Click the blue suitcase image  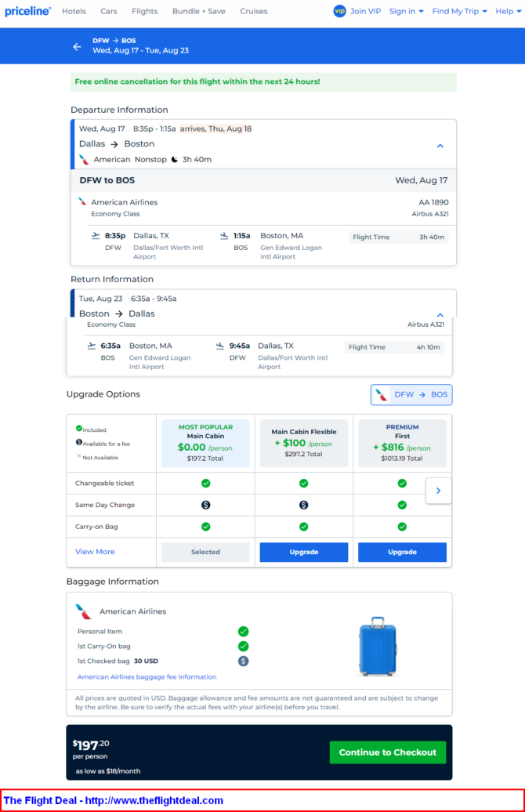point(378,647)
